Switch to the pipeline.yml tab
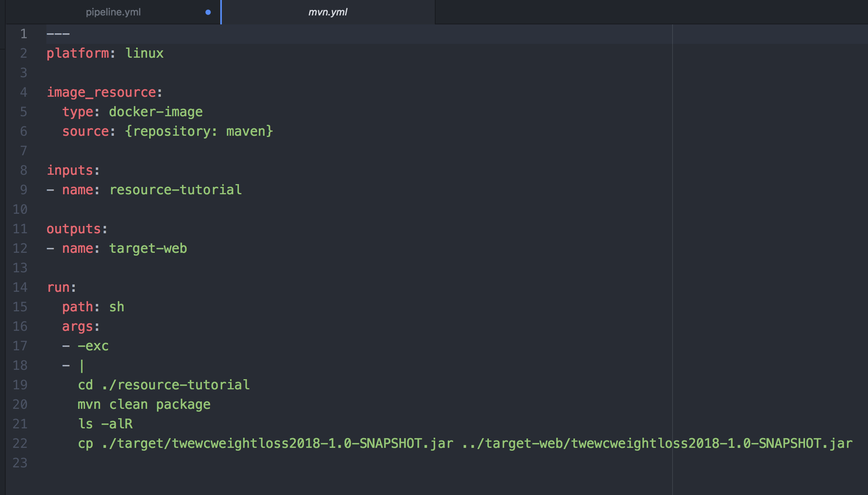 click(x=113, y=12)
